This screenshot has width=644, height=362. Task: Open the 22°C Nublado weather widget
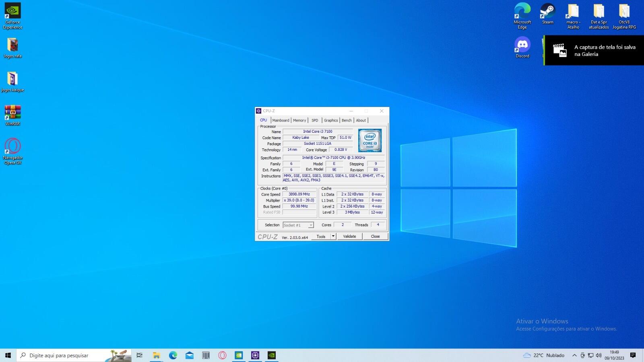click(x=543, y=355)
